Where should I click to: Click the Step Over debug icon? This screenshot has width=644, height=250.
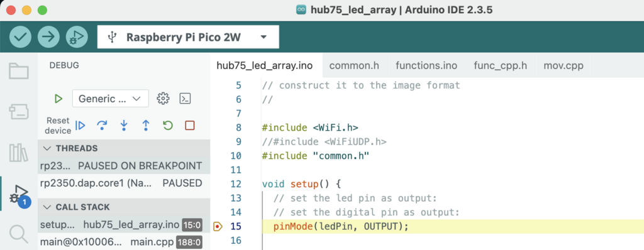point(101,126)
